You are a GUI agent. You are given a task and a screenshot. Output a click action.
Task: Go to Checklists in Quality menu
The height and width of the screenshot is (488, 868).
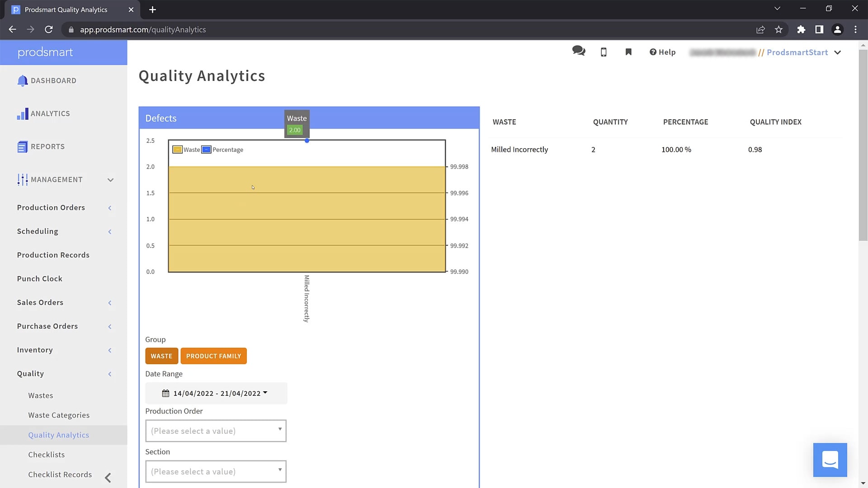coord(46,455)
